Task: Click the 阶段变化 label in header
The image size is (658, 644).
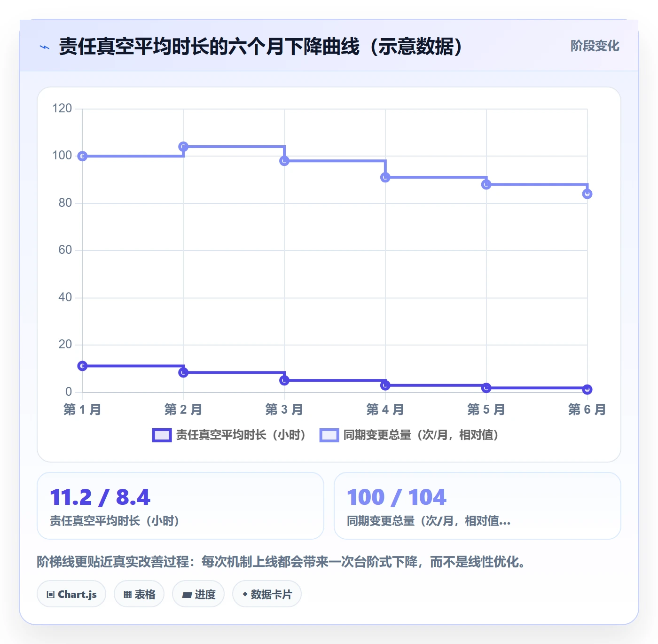Action: pyautogui.click(x=595, y=46)
